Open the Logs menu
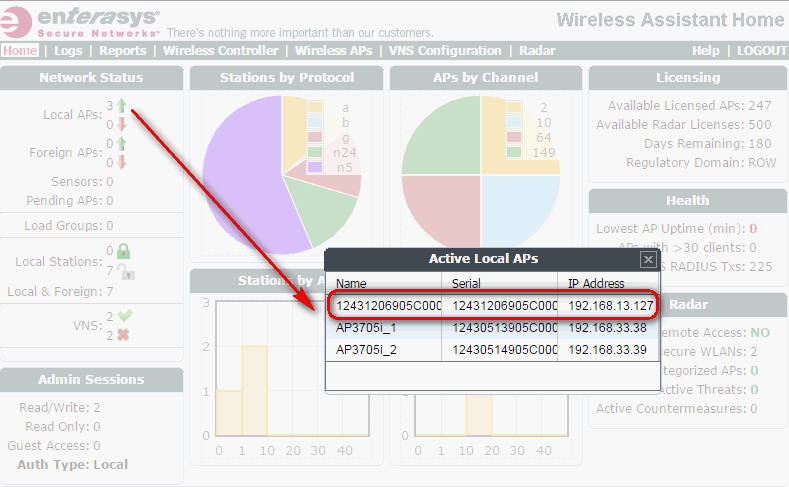The width and height of the screenshot is (789, 487). point(68,50)
